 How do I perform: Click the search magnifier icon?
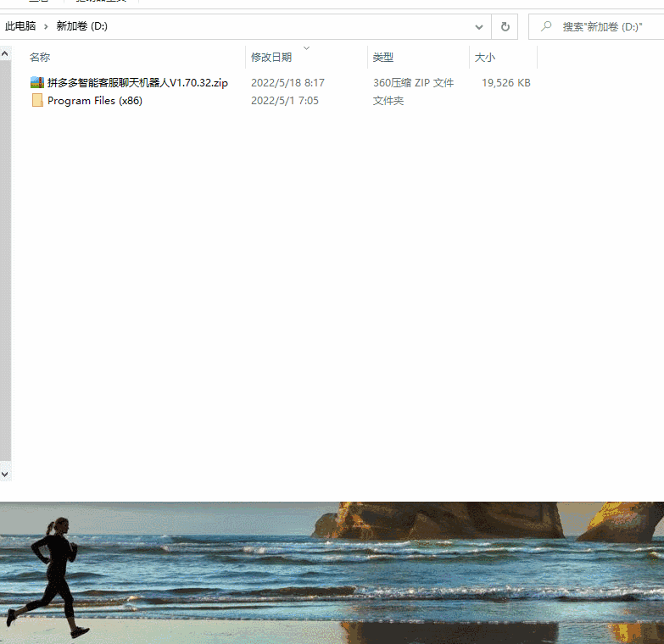tap(546, 26)
